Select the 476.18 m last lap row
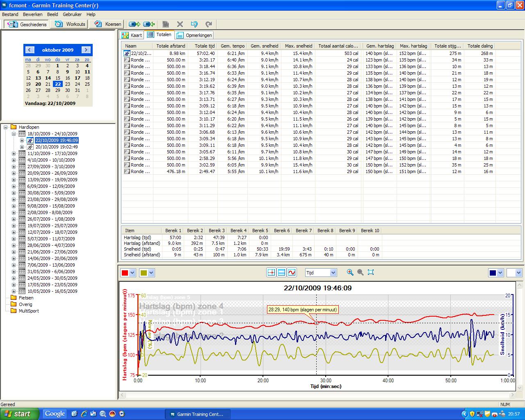525x420 pixels. [308, 171]
